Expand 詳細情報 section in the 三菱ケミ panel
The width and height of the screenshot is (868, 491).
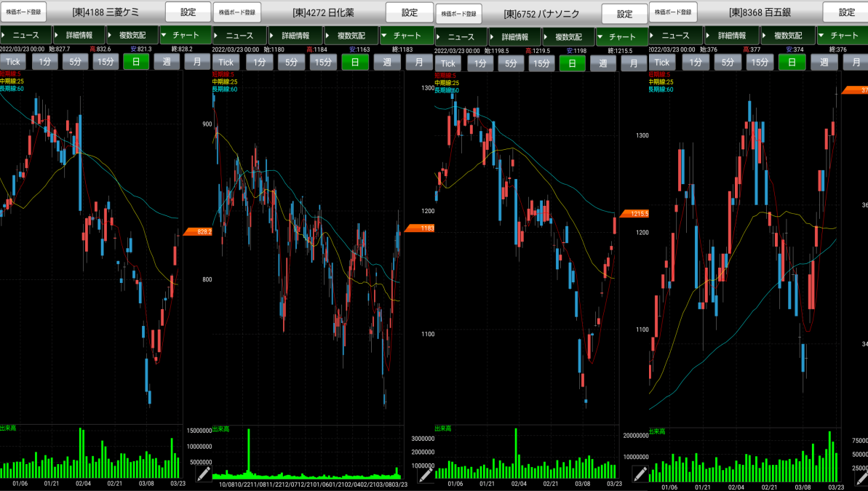(x=79, y=35)
